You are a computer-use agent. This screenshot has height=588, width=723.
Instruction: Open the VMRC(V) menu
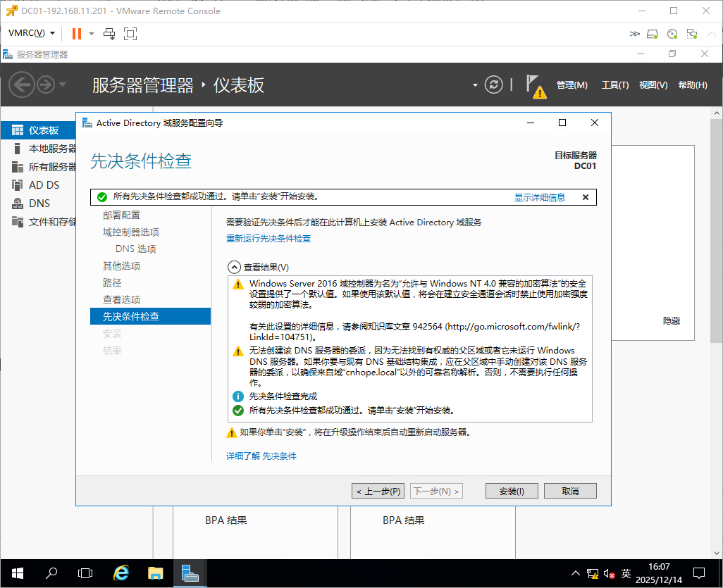click(32, 33)
